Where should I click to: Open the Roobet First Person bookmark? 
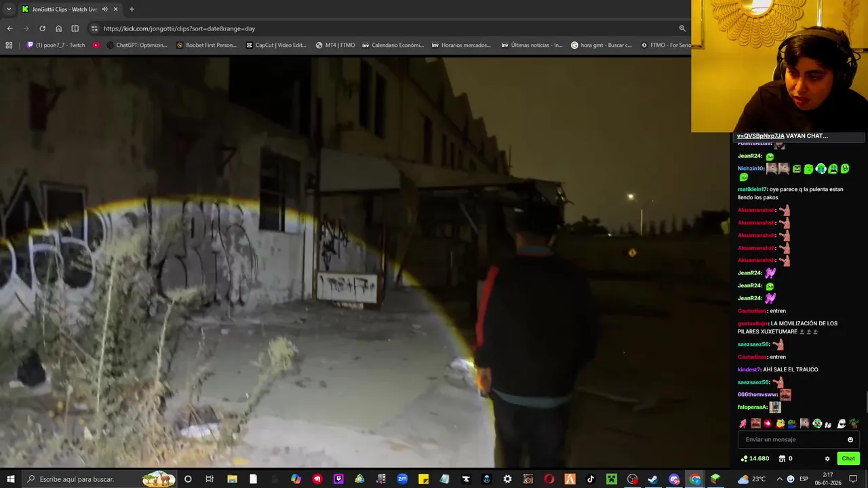(x=206, y=45)
